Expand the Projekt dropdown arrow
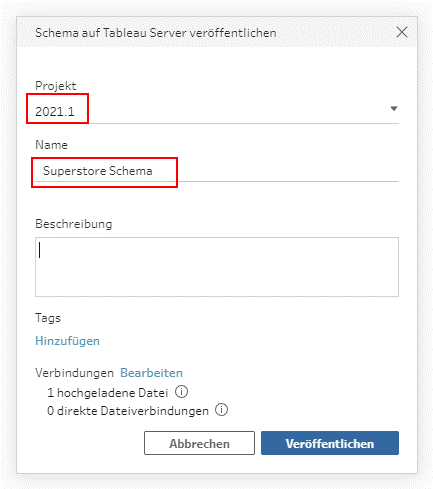 (394, 109)
